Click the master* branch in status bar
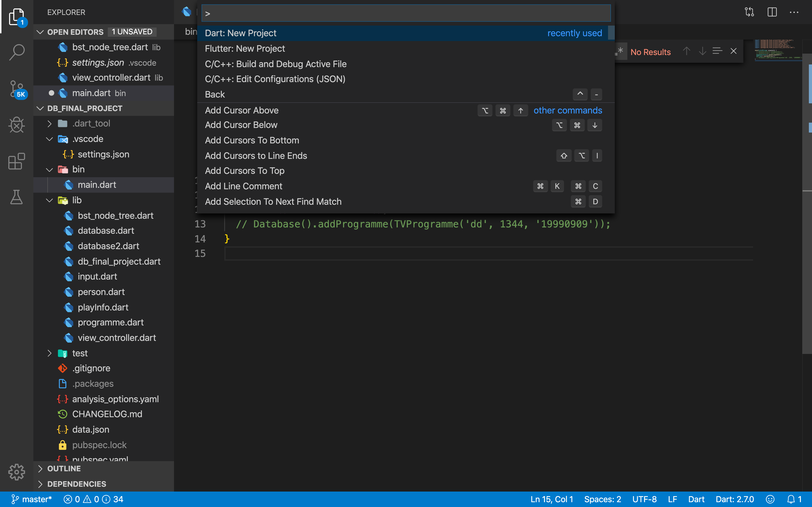Viewport: 812px width, 507px height. pos(32,499)
